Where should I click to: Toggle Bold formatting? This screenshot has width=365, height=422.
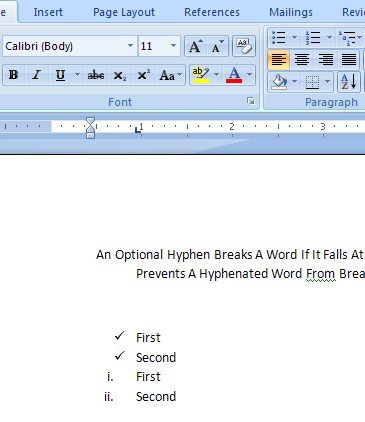pos(14,75)
